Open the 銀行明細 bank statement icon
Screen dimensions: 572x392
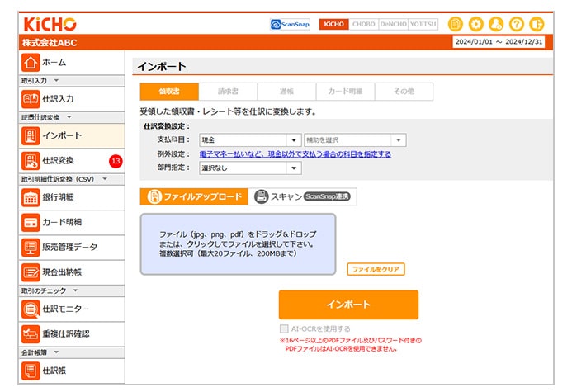[x=31, y=197]
